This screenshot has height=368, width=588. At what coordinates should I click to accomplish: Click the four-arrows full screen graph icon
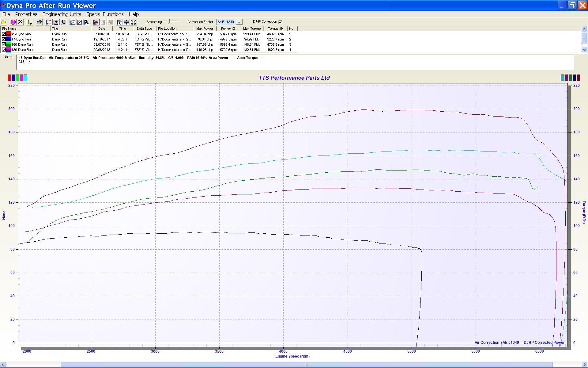pyautogui.click(x=134, y=22)
